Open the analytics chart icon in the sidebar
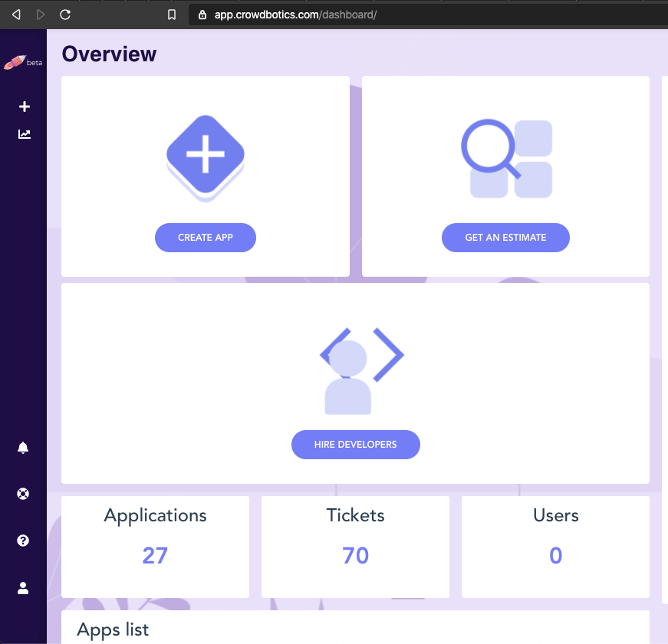This screenshot has width=668, height=644. [x=24, y=133]
